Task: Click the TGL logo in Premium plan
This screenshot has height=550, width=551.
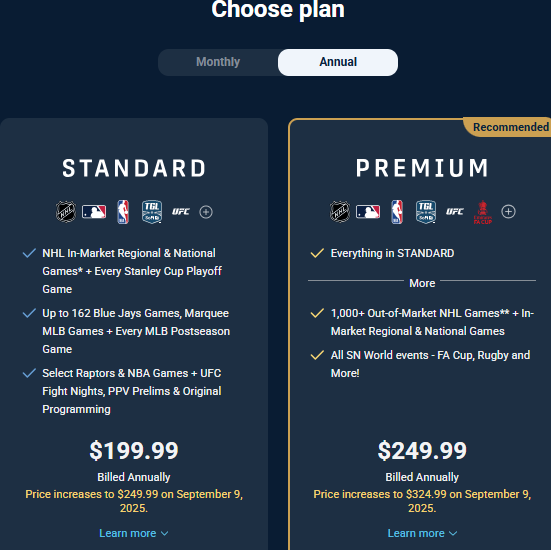Action: point(426,212)
